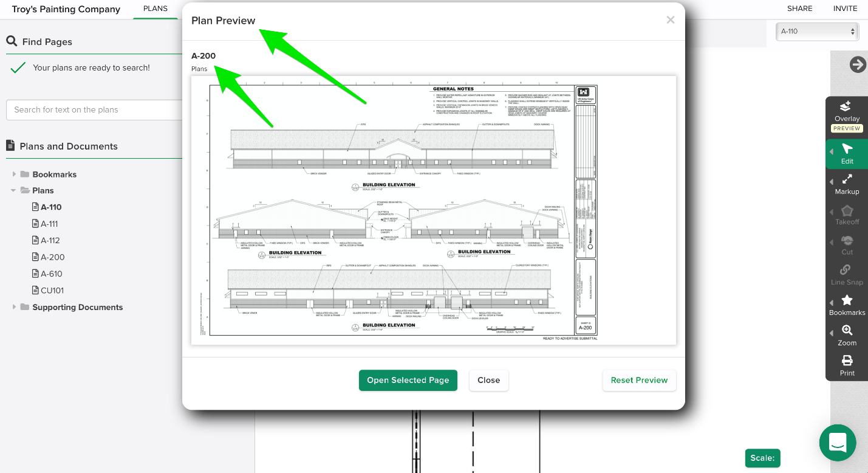Expand the Bookmarks tree folder arrow

14,174
